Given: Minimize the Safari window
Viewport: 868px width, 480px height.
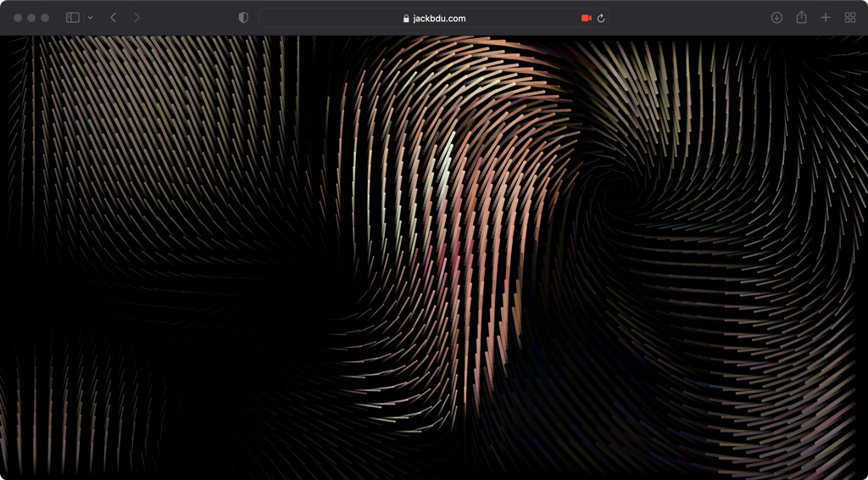Looking at the screenshot, I should click(31, 18).
